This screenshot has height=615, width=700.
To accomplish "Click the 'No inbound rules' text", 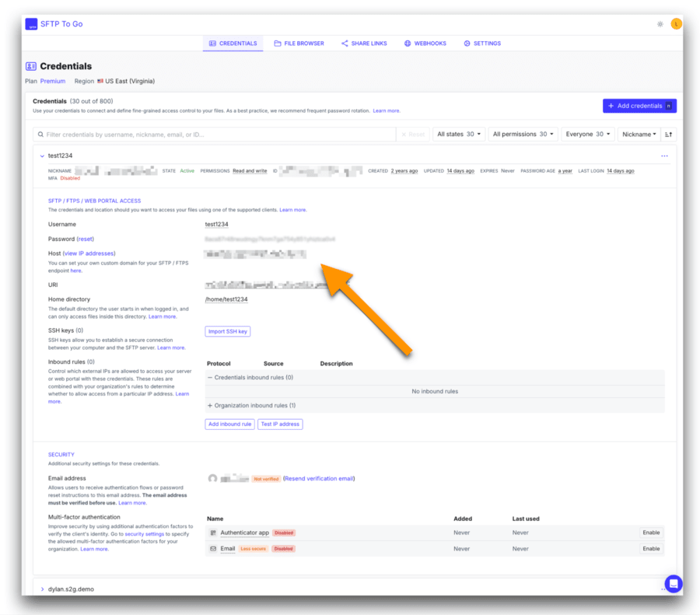I will click(435, 391).
